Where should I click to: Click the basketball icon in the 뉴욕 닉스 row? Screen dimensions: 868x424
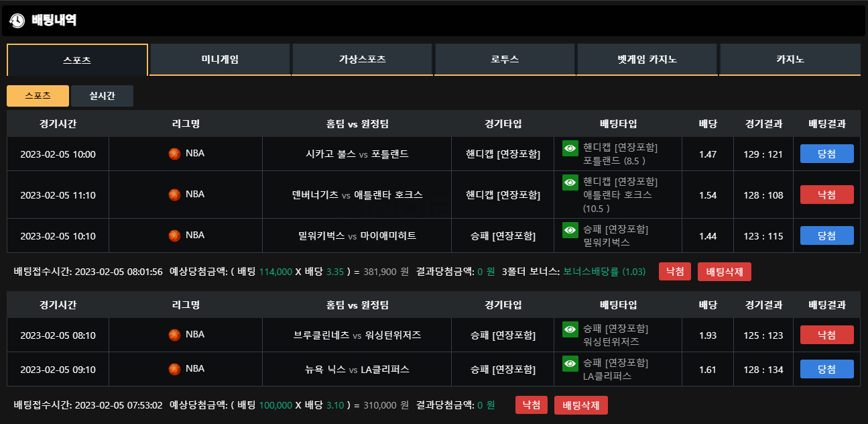coord(174,369)
